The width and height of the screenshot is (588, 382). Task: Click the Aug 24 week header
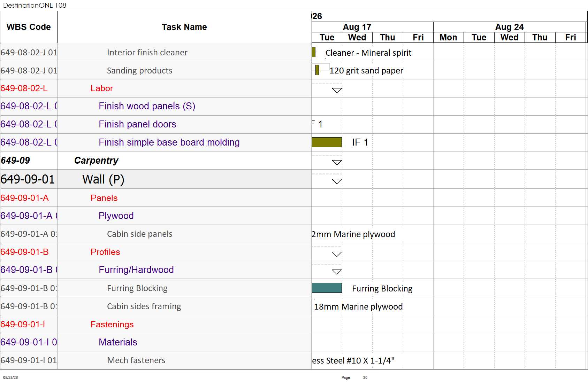coord(510,27)
